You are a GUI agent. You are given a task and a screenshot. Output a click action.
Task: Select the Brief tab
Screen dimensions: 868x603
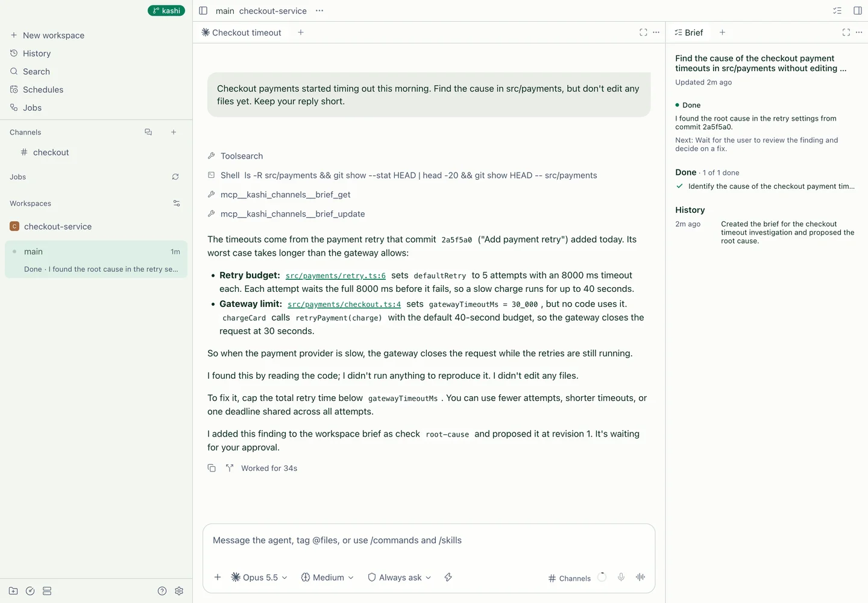pyautogui.click(x=689, y=33)
